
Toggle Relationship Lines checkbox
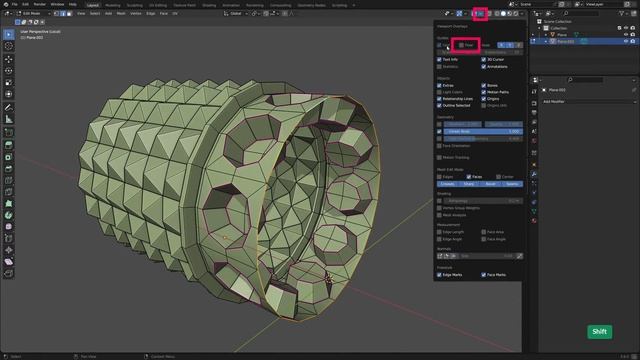pos(439,99)
